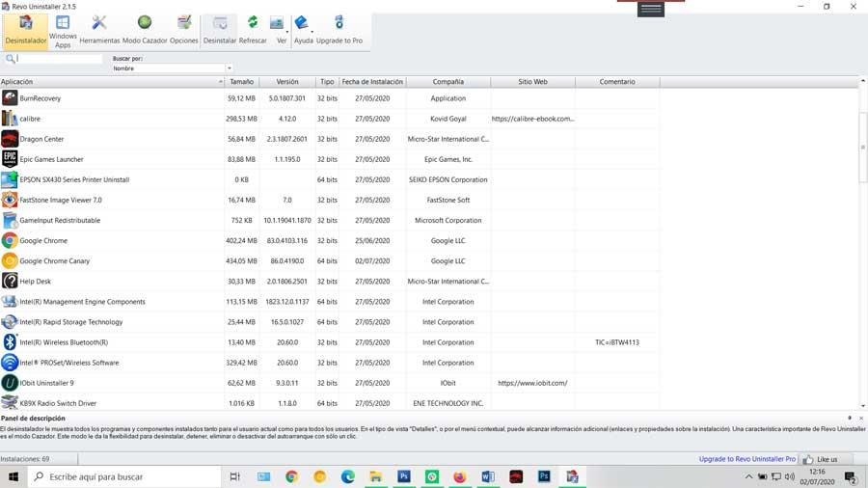This screenshot has width=868, height=488.
Task: Select Intel Rapid Storage Technology icon
Action: (10, 321)
